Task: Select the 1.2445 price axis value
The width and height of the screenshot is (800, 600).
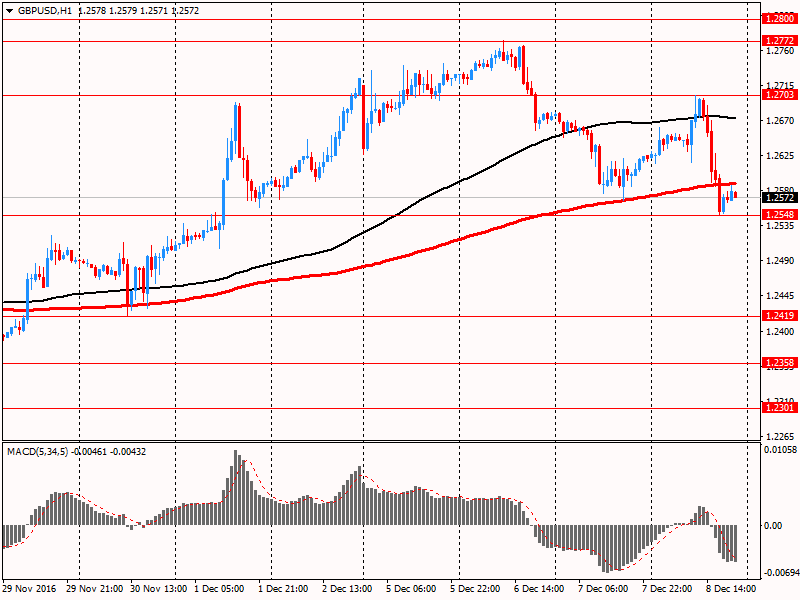Action: [x=781, y=296]
